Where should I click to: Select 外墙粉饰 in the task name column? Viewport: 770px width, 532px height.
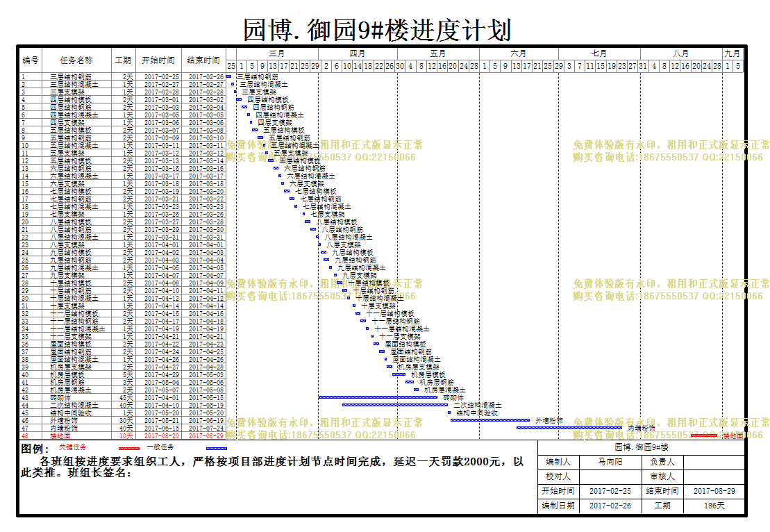coord(63,420)
